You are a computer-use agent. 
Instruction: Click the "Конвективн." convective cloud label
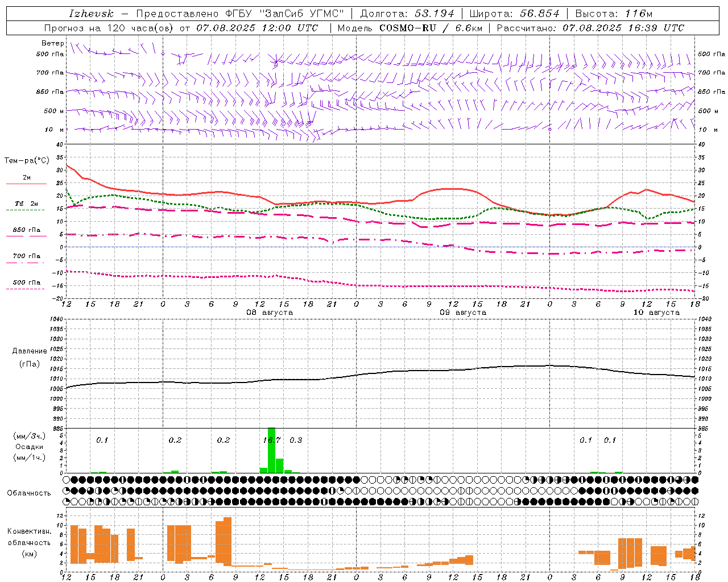coord(29,531)
